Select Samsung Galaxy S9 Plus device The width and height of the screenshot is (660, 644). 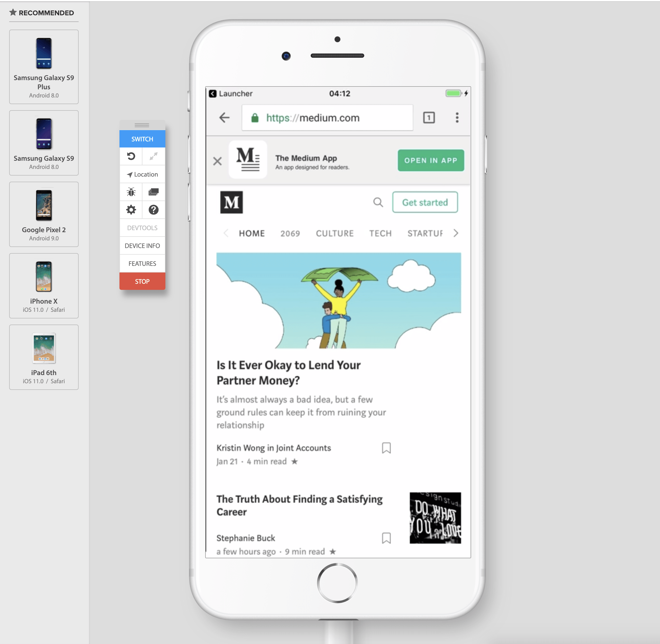tap(44, 67)
